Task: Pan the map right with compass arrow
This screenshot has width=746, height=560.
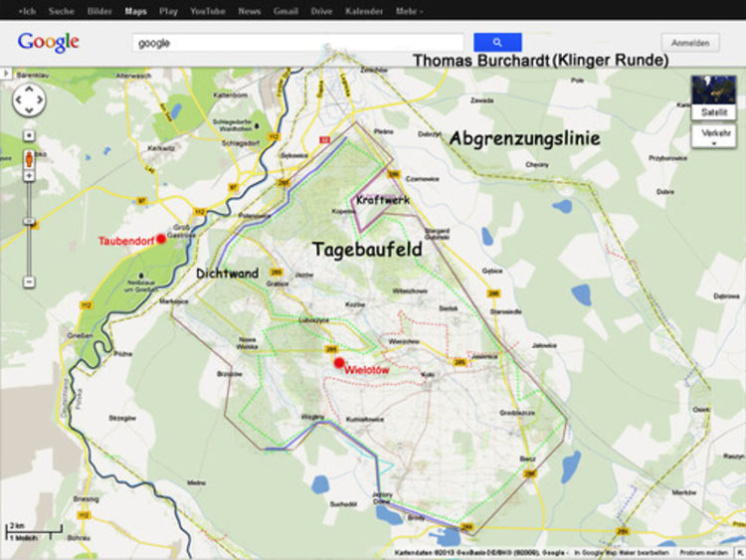Action: click(40, 100)
